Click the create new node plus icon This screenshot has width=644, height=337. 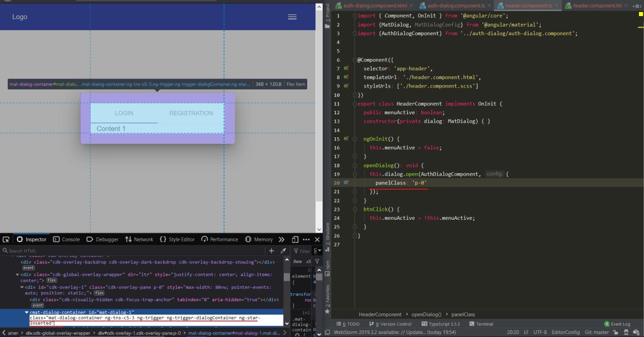point(272,250)
